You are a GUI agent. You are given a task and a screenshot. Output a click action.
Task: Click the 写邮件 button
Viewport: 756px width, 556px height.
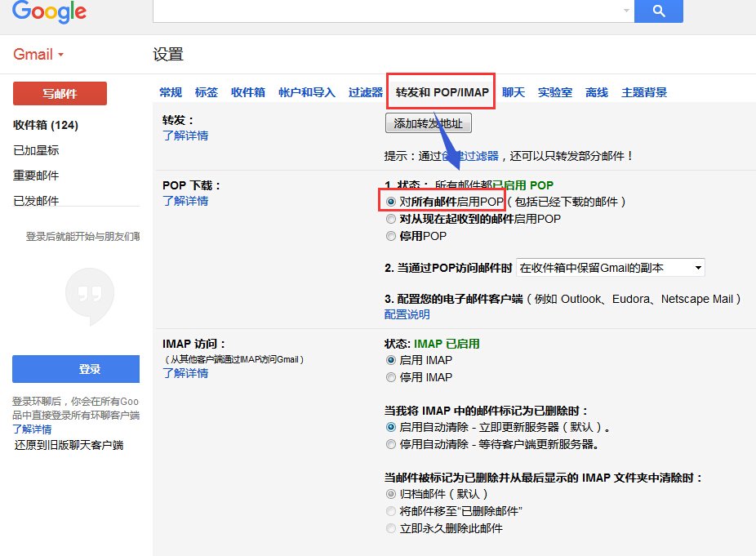(x=59, y=93)
